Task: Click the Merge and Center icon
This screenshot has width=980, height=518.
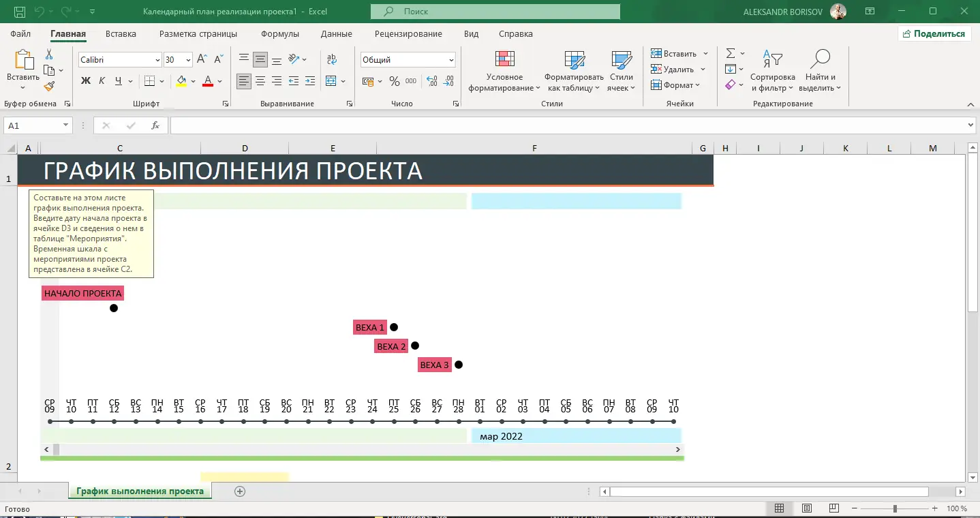Action: (x=331, y=81)
